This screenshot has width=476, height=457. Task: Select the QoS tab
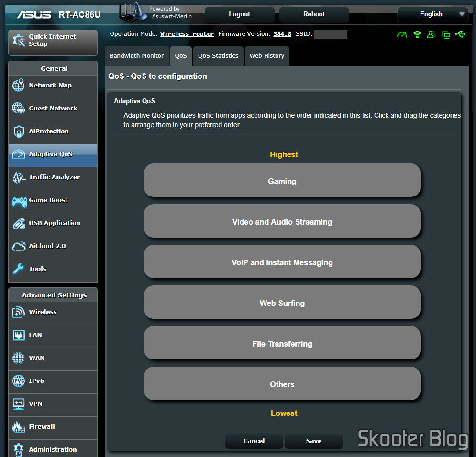click(x=181, y=56)
